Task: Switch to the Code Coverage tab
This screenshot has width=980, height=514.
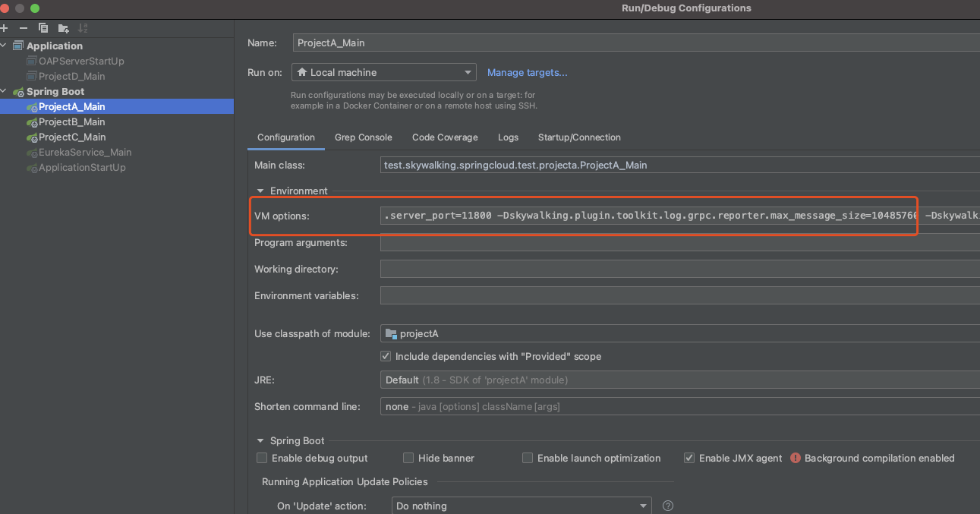Action: (x=445, y=137)
